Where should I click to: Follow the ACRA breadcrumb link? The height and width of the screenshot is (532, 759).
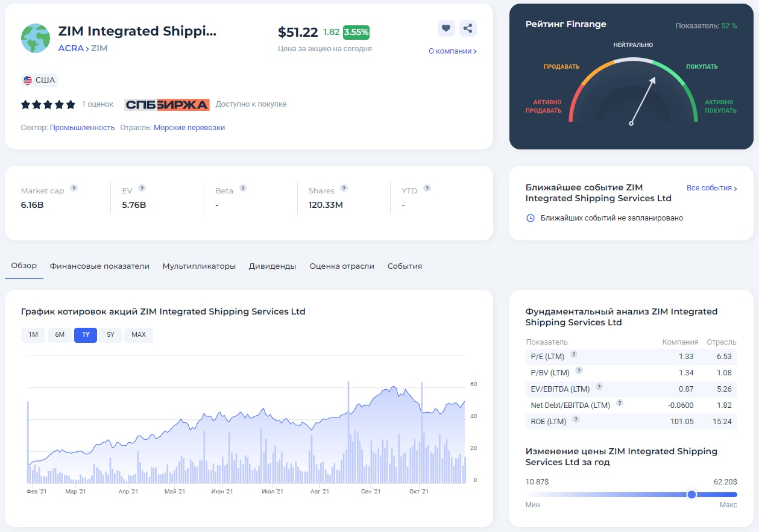tap(71, 48)
